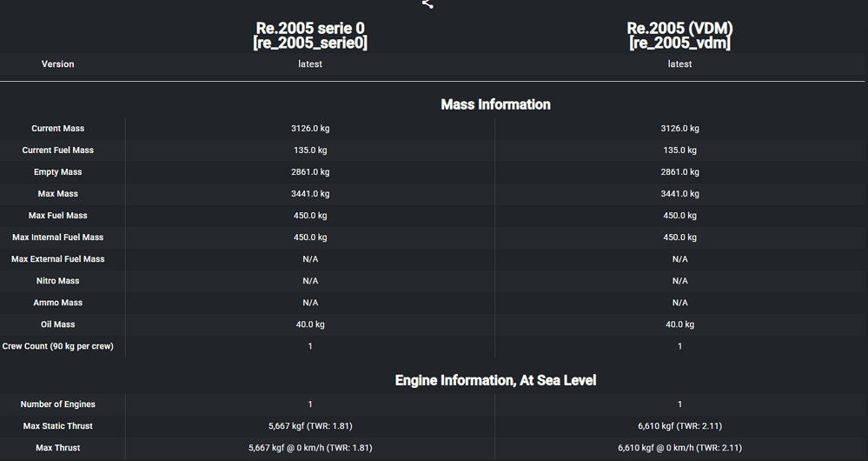Click the 6,610 kgf Max Static Thrust value
This screenshot has width=868, height=461.
(679, 426)
